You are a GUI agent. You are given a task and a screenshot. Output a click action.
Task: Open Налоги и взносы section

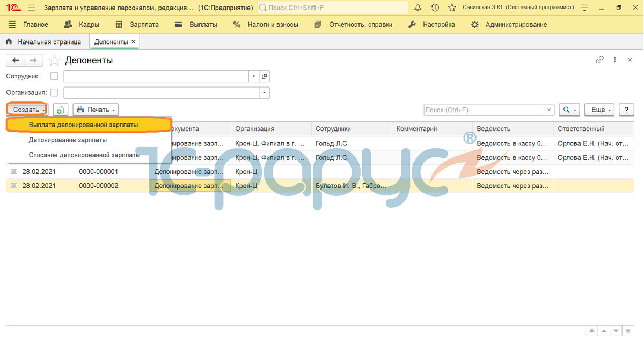266,25
